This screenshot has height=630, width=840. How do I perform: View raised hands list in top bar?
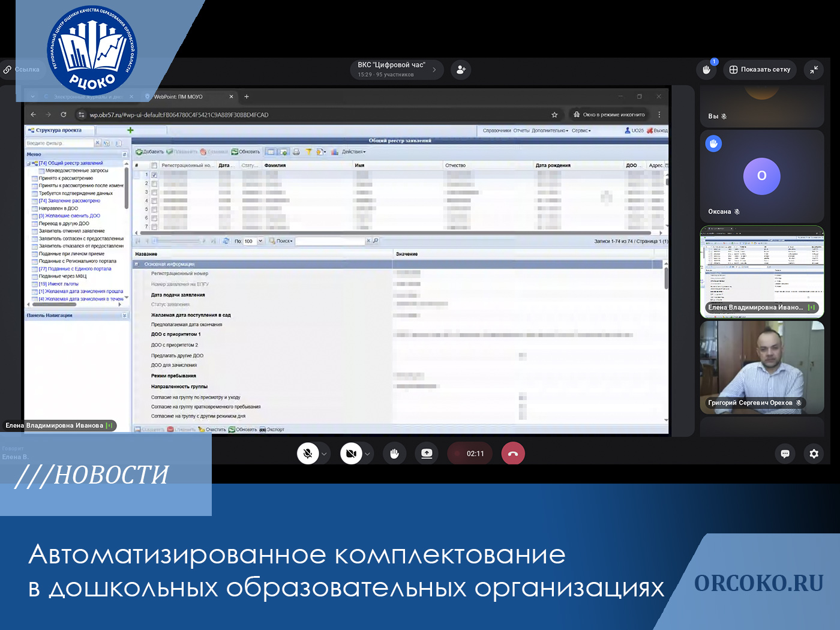point(707,70)
